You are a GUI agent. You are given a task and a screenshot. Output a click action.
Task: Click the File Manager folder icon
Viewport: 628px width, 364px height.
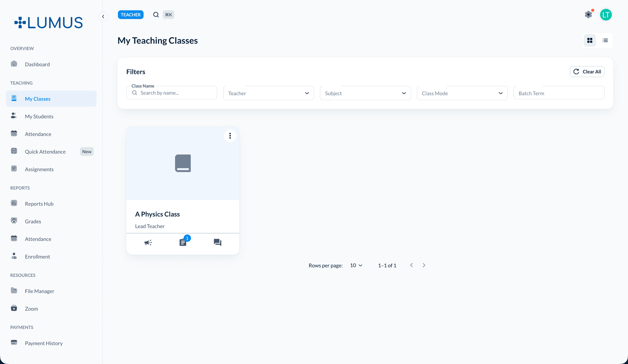click(x=14, y=290)
